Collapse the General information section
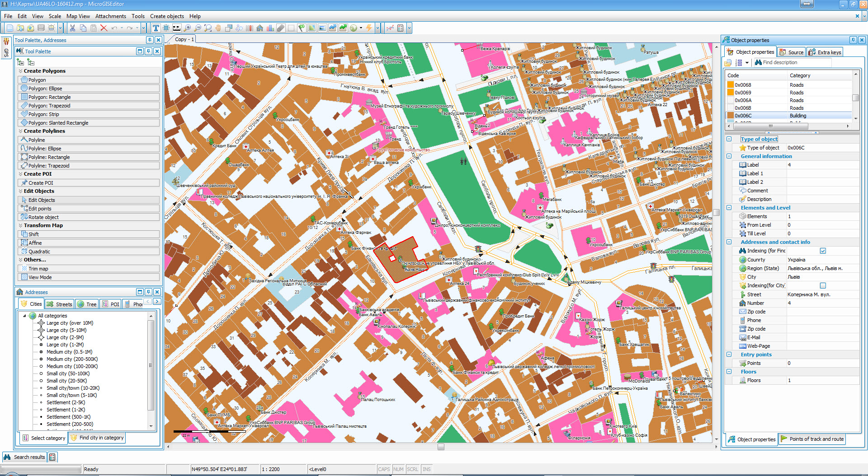 click(729, 156)
